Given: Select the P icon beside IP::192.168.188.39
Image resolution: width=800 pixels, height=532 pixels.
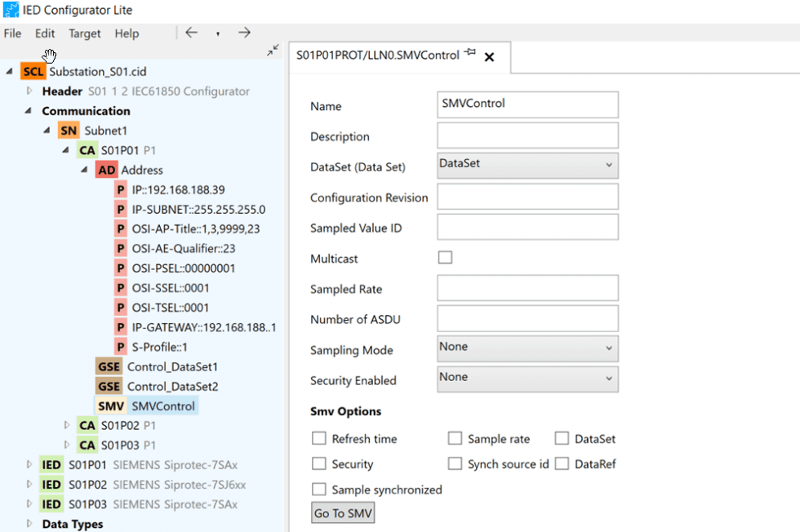Looking at the screenshot, I should (121, 189).
